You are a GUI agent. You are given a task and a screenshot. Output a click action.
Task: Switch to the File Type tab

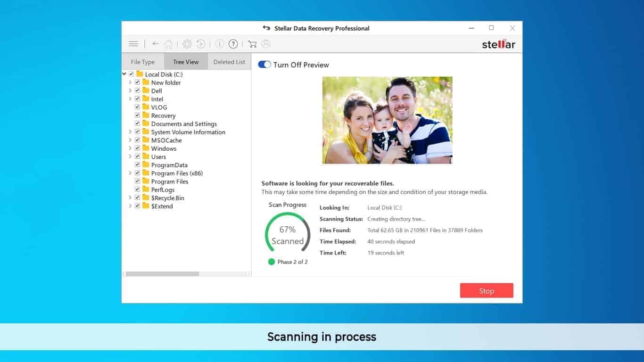(143, 61)
